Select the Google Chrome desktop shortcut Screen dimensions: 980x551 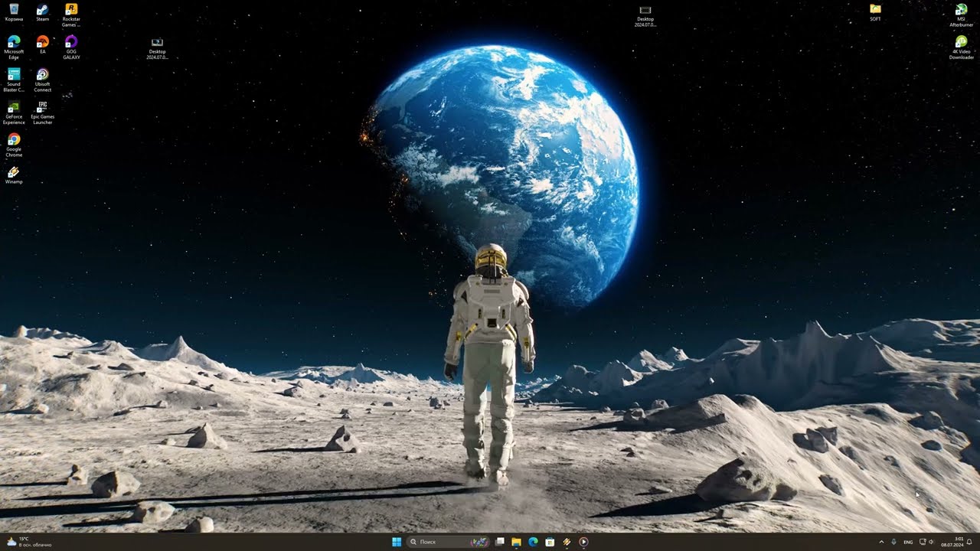pyautogui.click(x=14, y=145)
